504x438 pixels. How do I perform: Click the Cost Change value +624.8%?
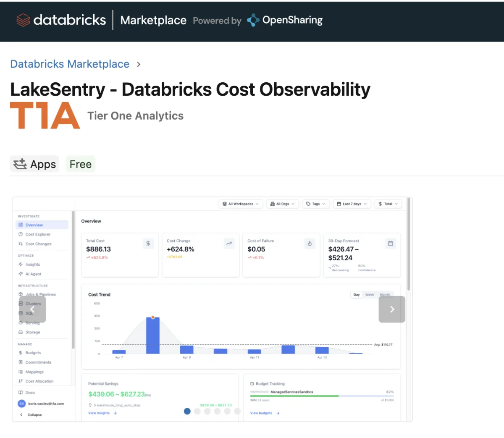(x=181, y=249)
